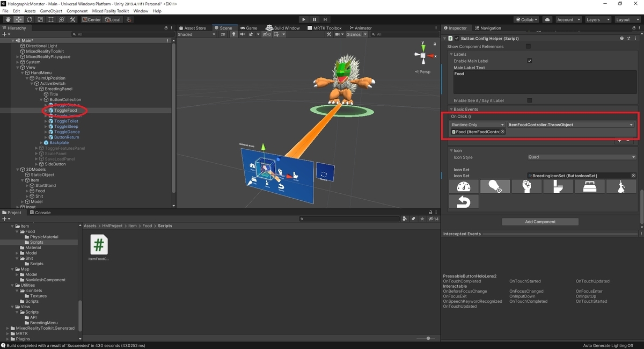644x349 pixels.
Task: Select the bed sleep icon
Action: pos(590,186)
